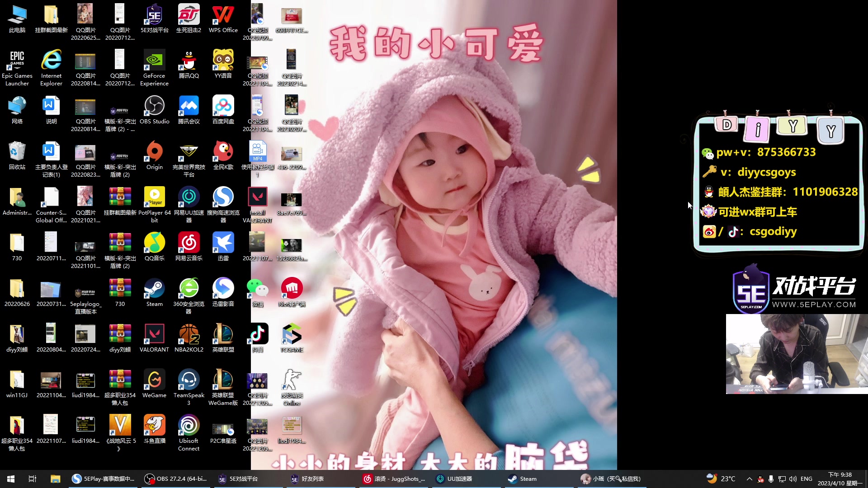Launch the 英雄联盟 desktop icon
Viewport: 868px width, 488px height.
223,338
